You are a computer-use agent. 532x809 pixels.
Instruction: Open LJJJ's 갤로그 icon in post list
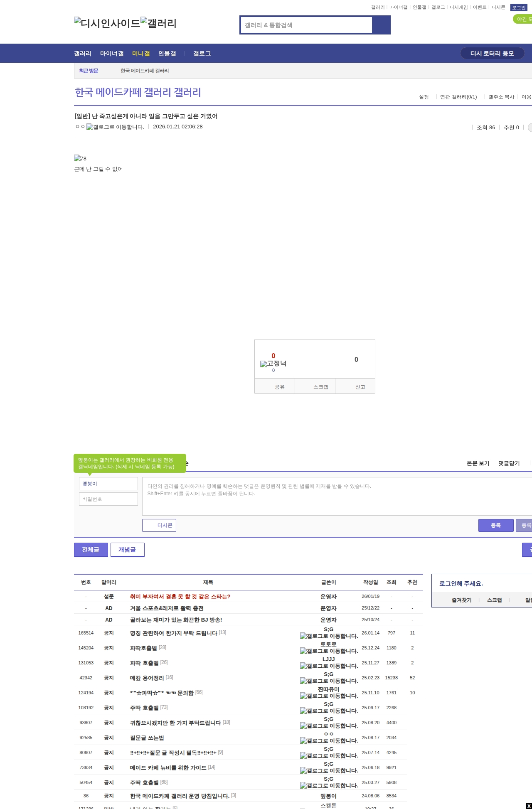pos(329,666)
